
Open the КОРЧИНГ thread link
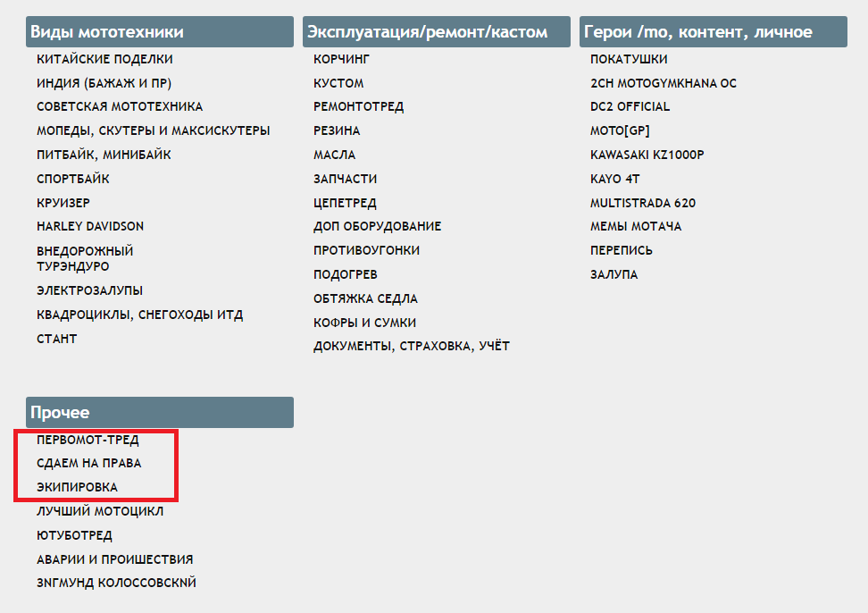[x=341, y=59]
